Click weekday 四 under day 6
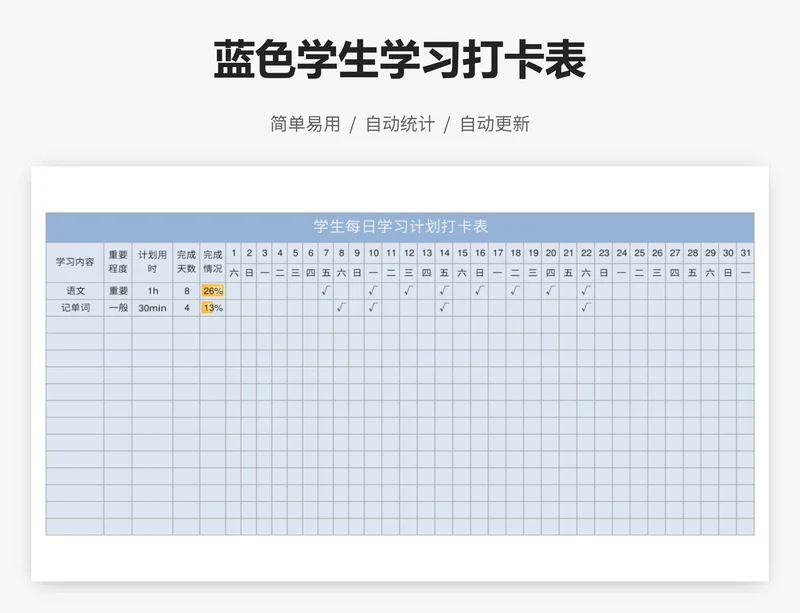Screen dimensions: 800x613 click(x=311, y=273)
